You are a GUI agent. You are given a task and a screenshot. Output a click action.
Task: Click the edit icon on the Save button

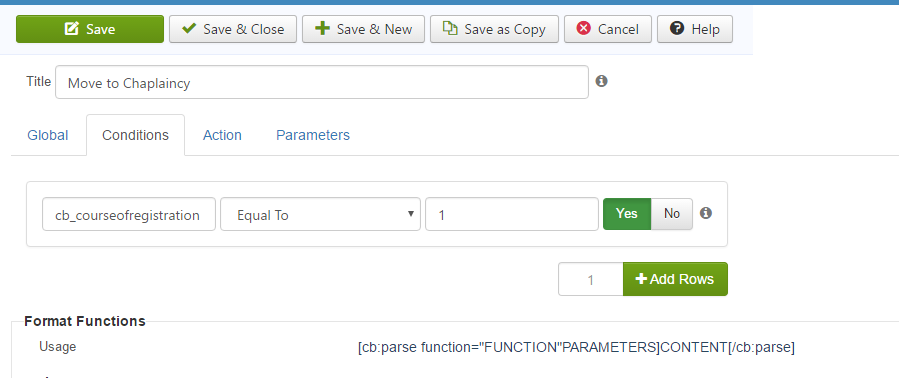tap(72, 29)
